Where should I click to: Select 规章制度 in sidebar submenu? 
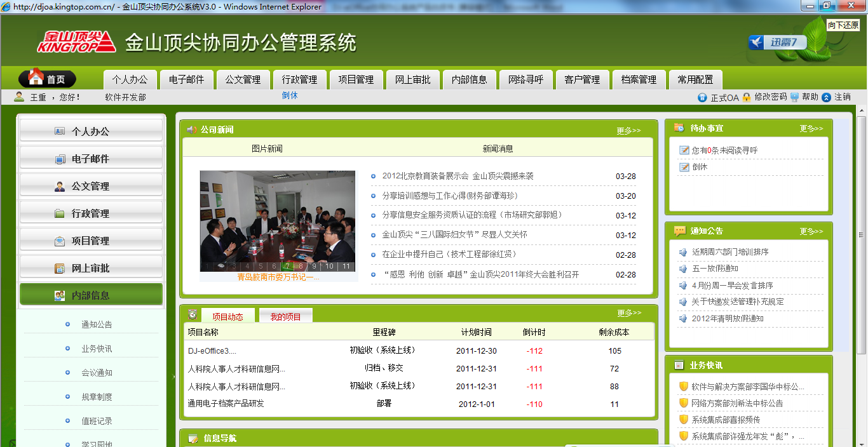(x=97, y=397)
